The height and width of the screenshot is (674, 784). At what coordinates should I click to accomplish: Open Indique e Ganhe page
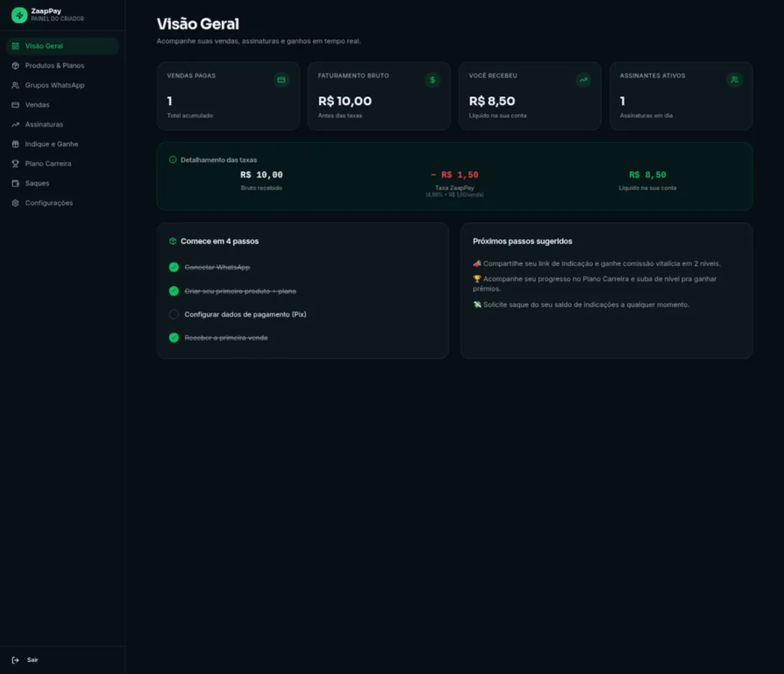[62, 144]
